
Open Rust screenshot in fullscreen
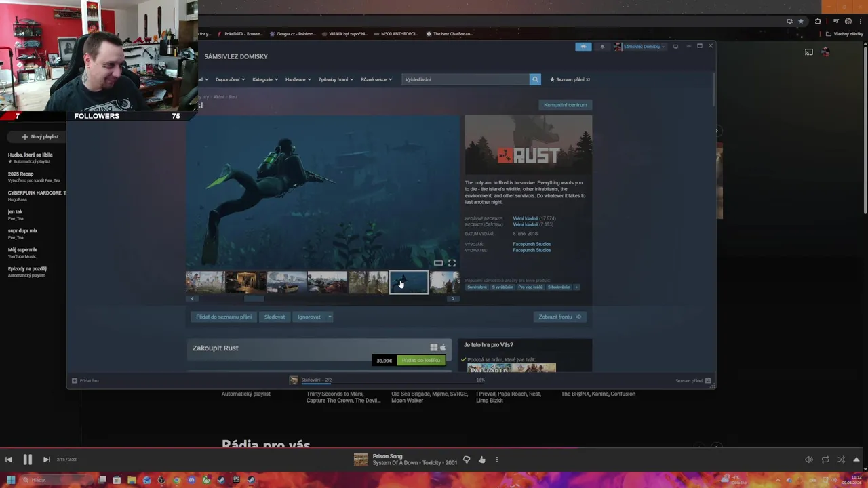pyautogui.click(x=452, y=263)
